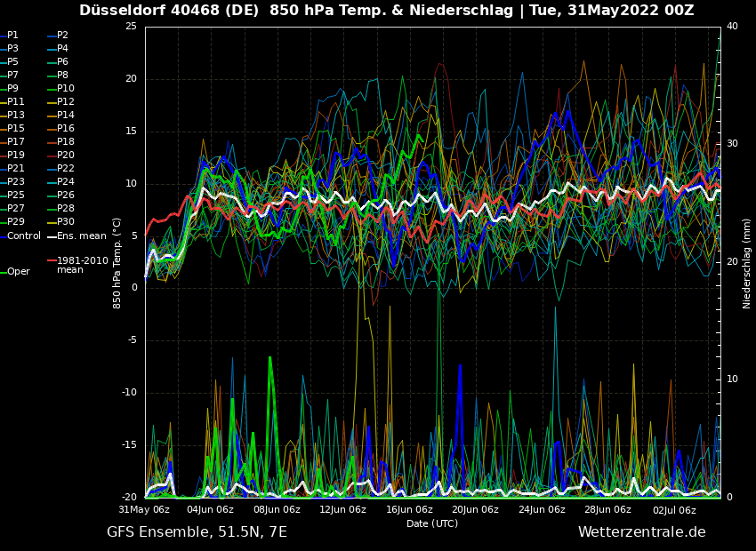Click the 28Jun 06z date tick
The height and width of the screenshot is (551, 756).
click(x=608, y=509)
